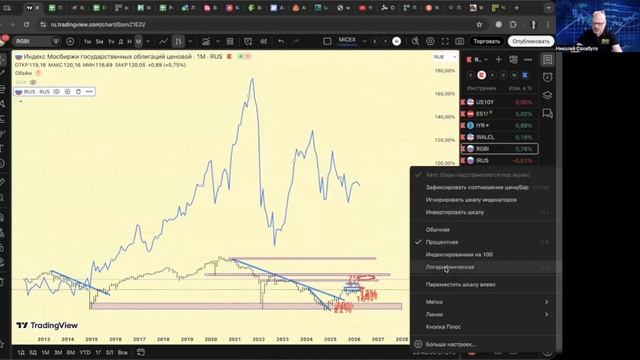Take a chart snapshot with camera icon
Screen dimensions: 640x360
pos(460,41)
